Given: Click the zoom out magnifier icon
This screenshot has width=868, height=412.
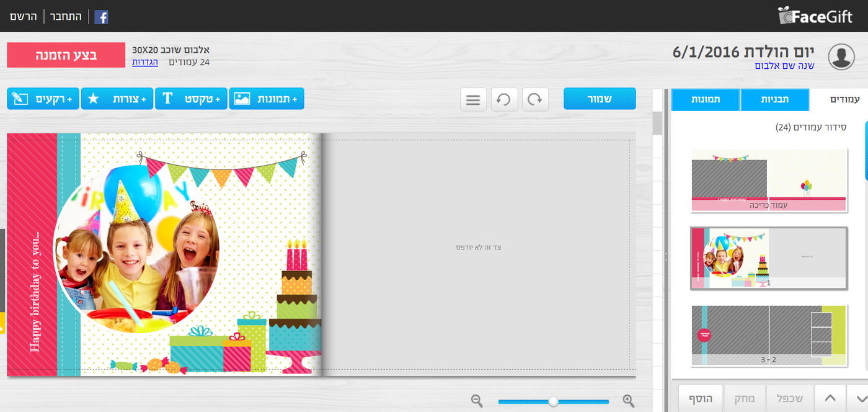Looking at the screenshot, I should tap(477, 401).
